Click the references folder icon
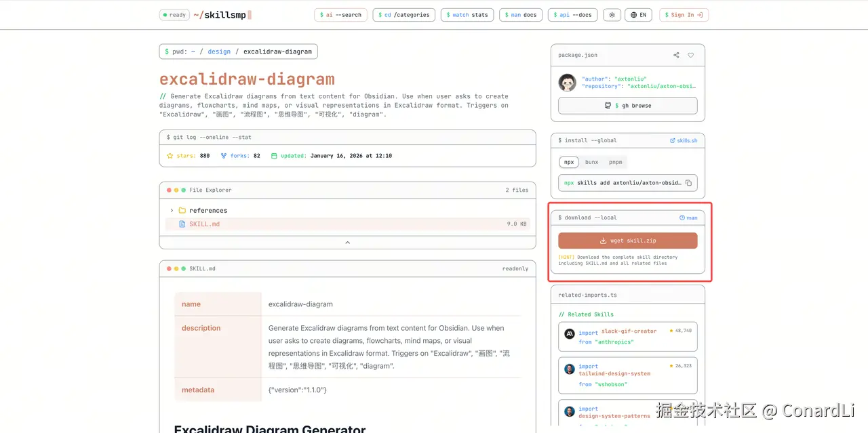 pyautogui.click(x=182, y=211)
